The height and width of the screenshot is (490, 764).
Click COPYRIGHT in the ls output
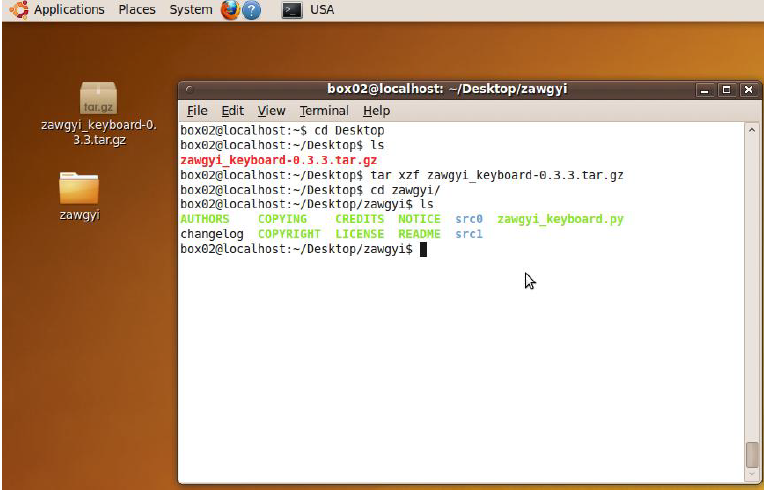289,234
